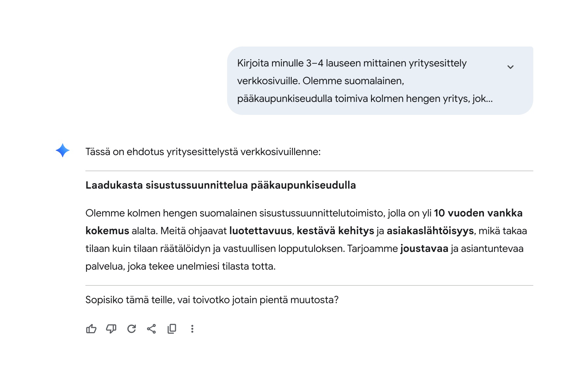Click the divider line above the follow-up question
The image size is (588, 381).
(x=309, y=285)
